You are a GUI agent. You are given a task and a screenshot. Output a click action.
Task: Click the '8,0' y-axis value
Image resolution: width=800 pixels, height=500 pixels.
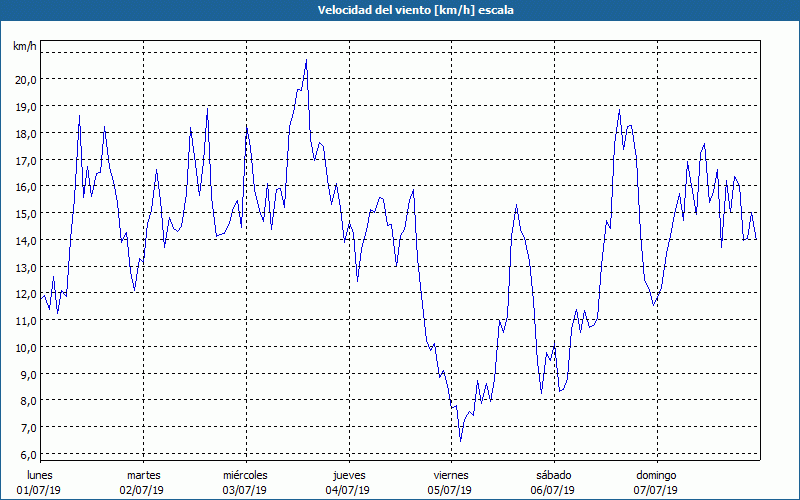[x=29, y=401]
